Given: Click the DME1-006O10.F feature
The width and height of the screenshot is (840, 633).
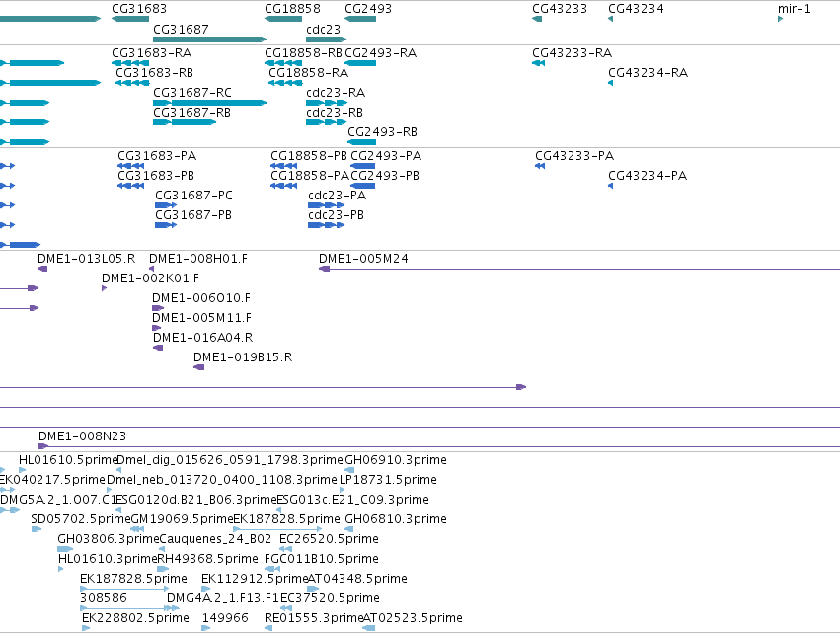Looking at the screenshot, I should pyautogui.click(x=158, y=309).
